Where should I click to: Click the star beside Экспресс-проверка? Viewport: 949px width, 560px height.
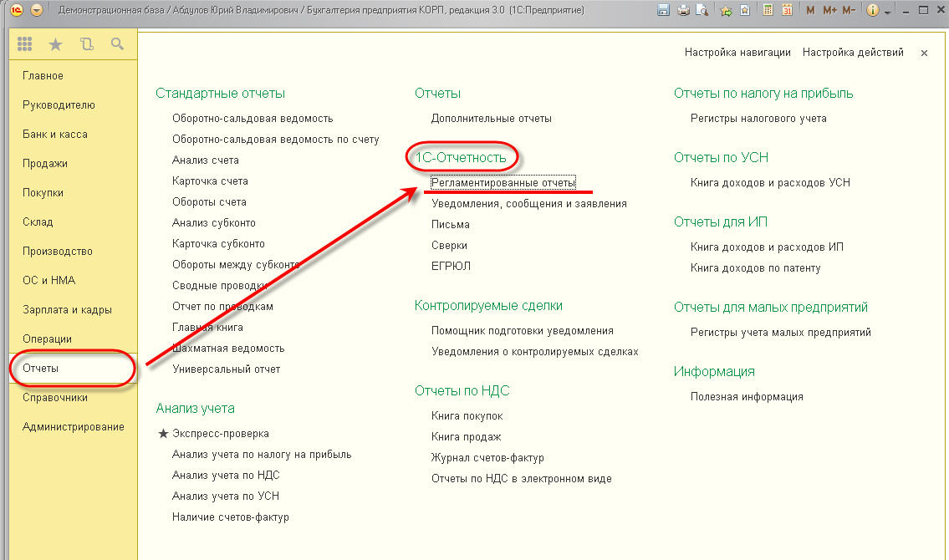click(x=163, y=434)
